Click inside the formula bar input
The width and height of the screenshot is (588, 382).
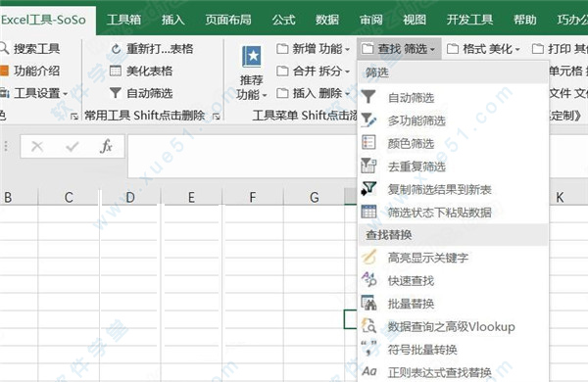pos(242,156)
